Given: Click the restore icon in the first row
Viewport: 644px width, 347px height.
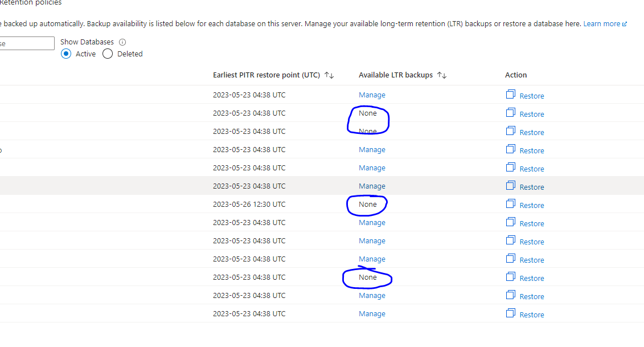Looking at the screenshot, I should pos(511,95).
